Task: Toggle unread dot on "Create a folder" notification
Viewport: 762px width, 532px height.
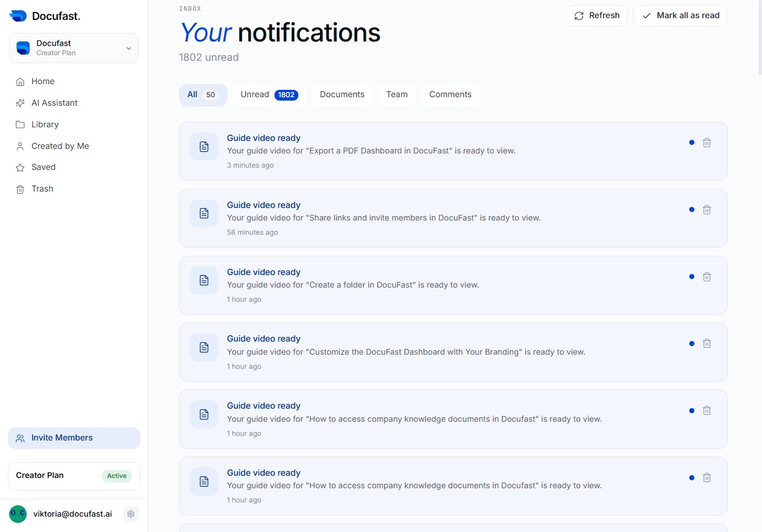Action: point(692,277)
